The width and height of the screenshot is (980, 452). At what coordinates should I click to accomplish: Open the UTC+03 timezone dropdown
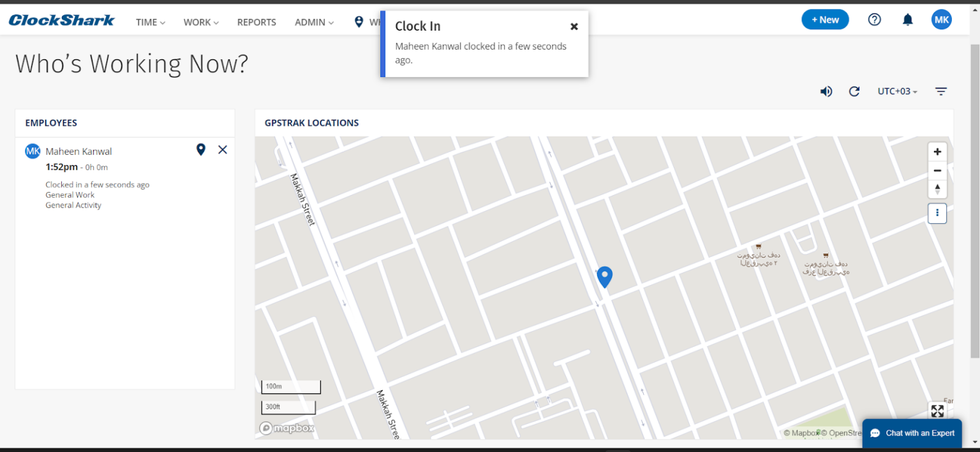[896, 91]
